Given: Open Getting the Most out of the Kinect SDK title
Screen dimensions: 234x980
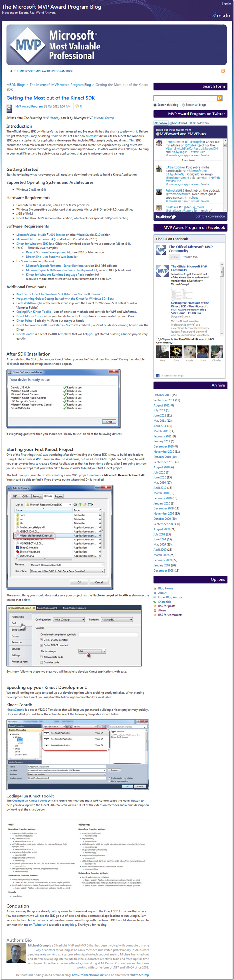Looking at the screenshot, I should pos(50,98).
